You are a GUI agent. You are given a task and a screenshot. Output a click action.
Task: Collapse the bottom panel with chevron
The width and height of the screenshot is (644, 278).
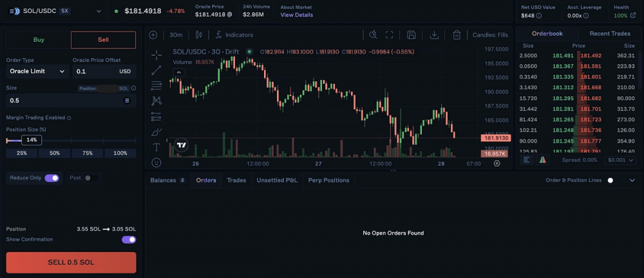(632, 180)
